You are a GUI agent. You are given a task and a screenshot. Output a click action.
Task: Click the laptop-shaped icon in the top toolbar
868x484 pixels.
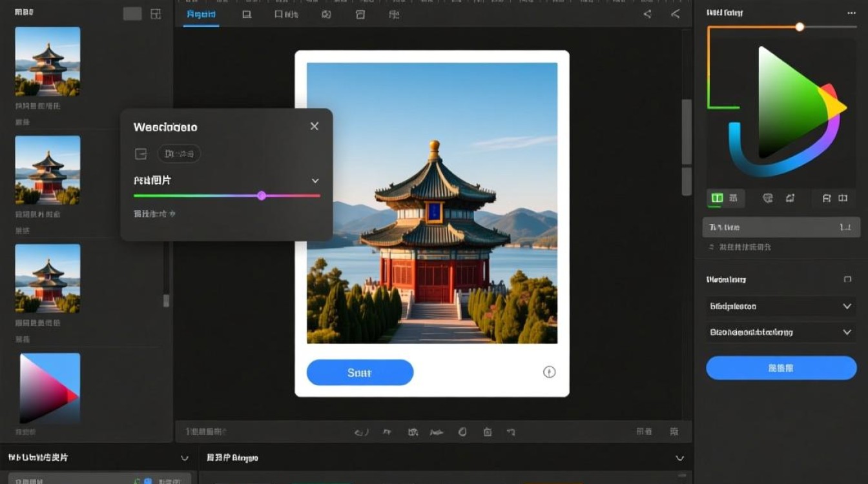pyautogui.click(x=247, y=14)
